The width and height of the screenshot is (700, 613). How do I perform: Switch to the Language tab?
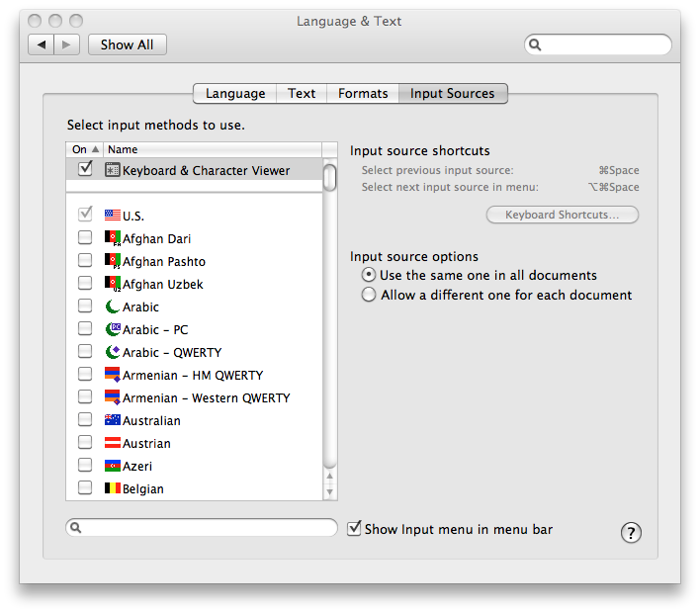tap(234, 94)
